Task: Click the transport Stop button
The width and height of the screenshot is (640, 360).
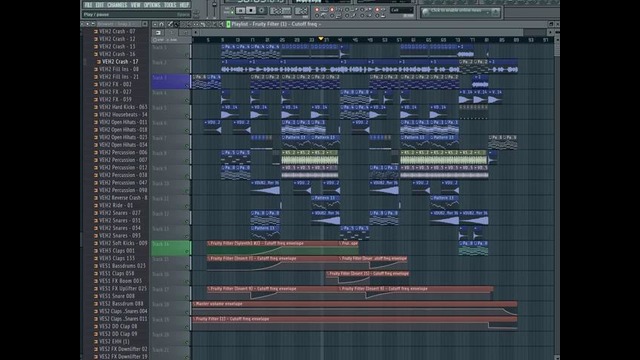Action: (x=251, y=11)
